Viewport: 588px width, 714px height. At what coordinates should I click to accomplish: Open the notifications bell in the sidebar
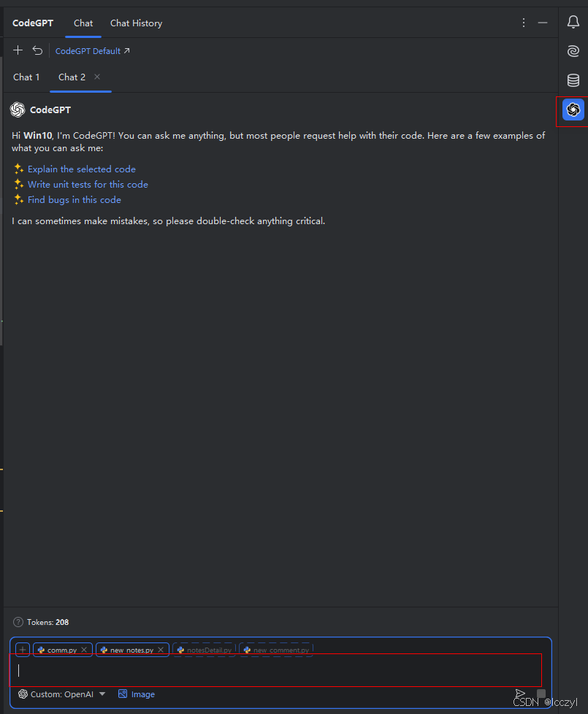573,22
